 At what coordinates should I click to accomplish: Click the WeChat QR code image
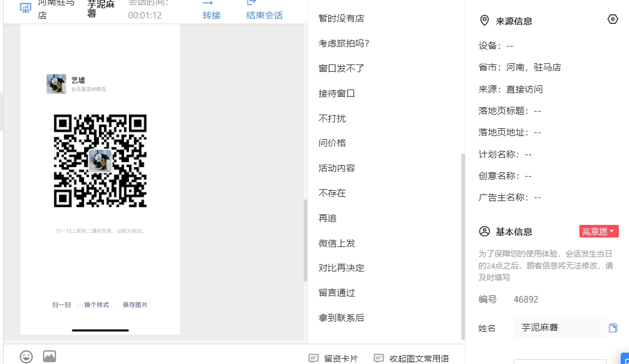coord(100,161)
